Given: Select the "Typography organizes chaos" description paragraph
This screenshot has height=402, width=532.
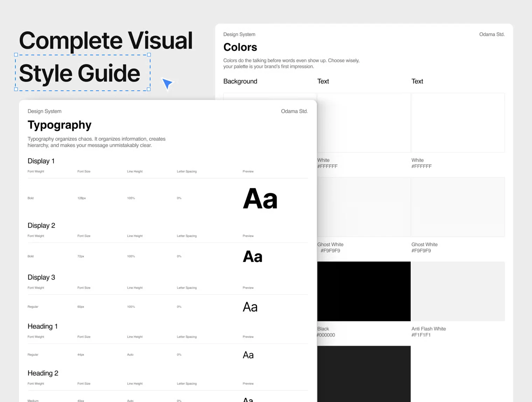Looking at the screenshot, I should 97,142.
